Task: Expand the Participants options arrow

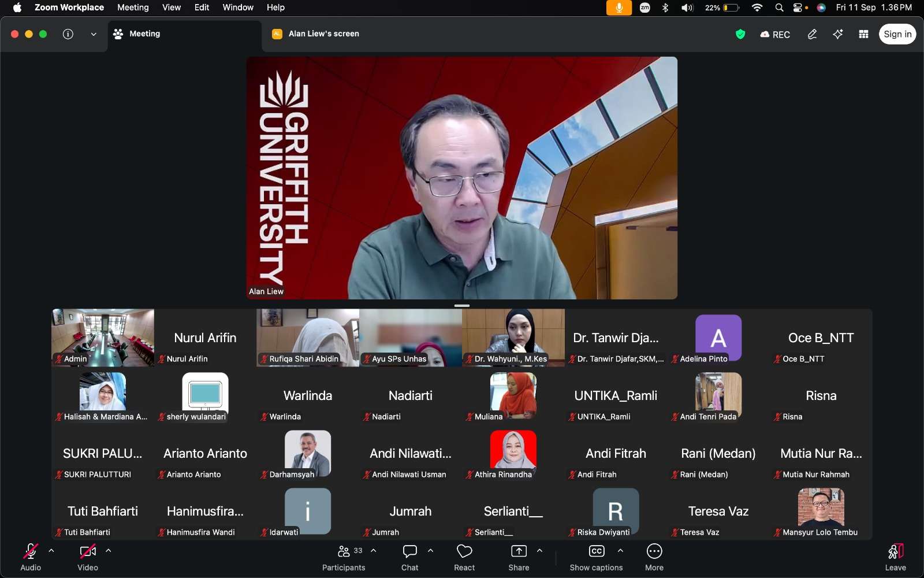Action: [x=374, y=551]
